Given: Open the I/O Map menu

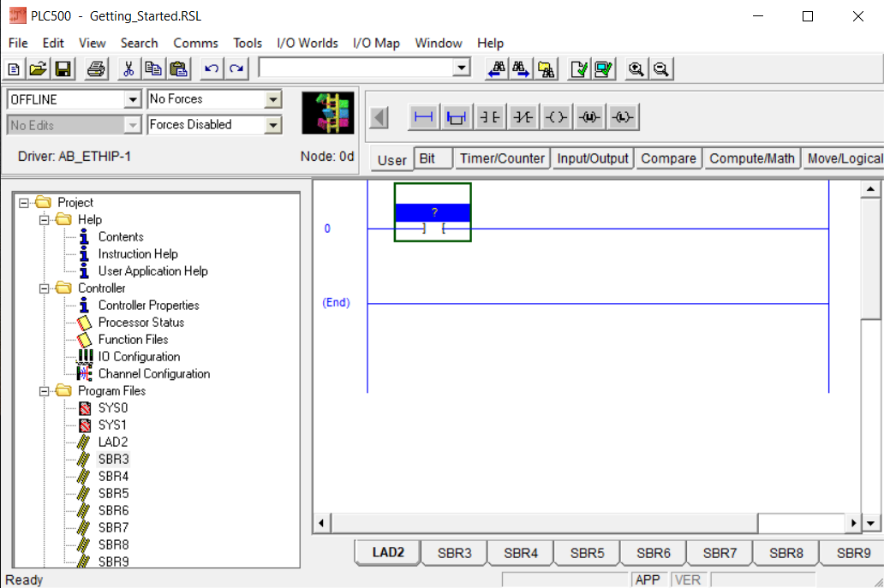Looking at the screenshot, I should 376,43.
